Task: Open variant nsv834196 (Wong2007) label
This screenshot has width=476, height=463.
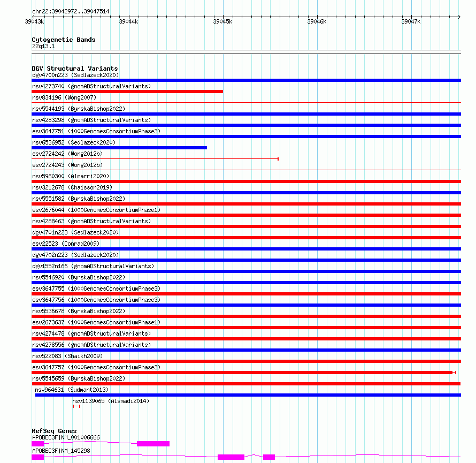Action: click(64, 97)
